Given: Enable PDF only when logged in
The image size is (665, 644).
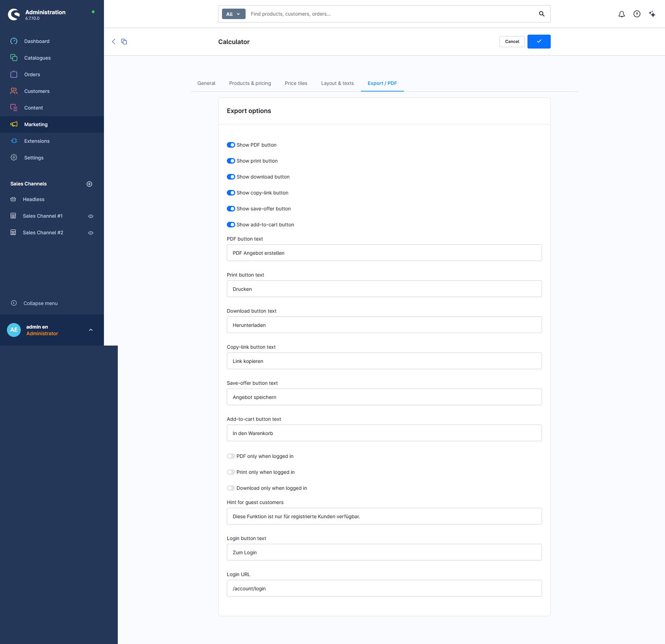Looking at the screenshot, I should pos(231,456).
